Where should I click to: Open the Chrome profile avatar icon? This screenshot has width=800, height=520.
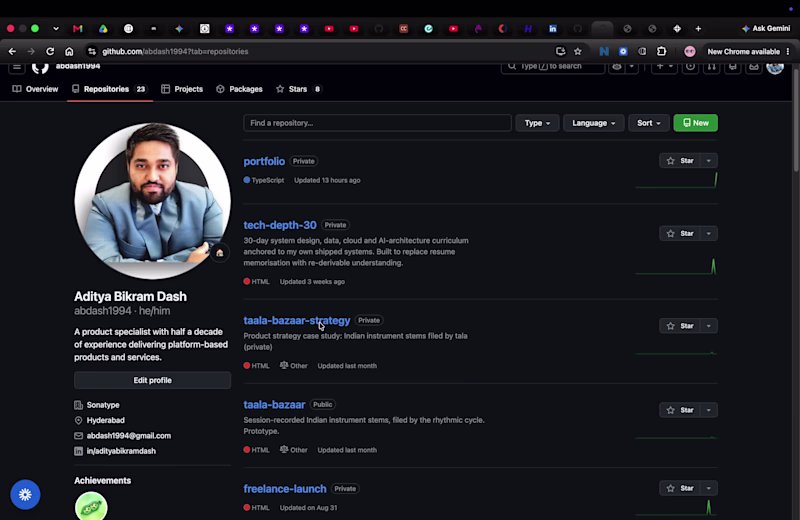tap(690, 52)
